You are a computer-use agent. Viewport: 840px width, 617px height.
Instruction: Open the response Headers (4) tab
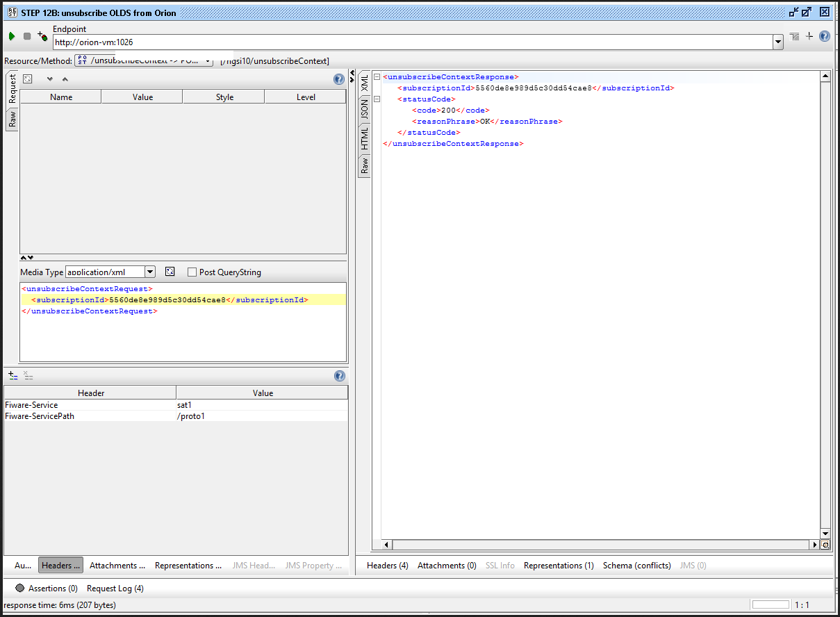(x=388, y=566)
